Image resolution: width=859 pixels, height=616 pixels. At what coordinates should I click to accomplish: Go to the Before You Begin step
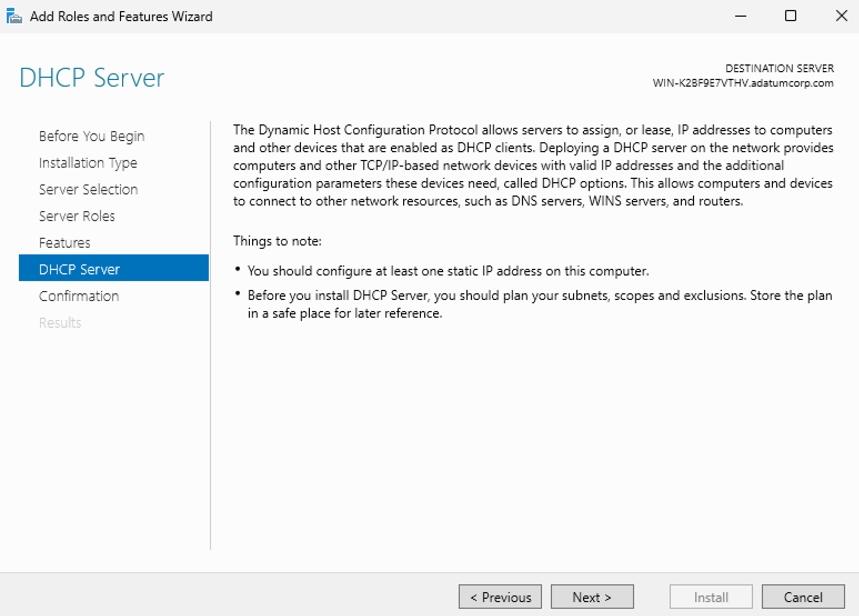click(x=92, y=136)
